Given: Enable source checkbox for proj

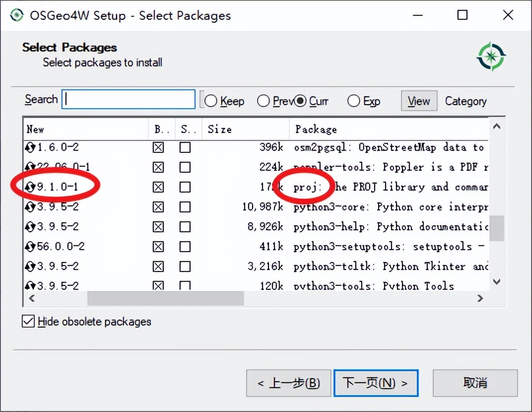Looking at the screenshot, I should [185, 187].
